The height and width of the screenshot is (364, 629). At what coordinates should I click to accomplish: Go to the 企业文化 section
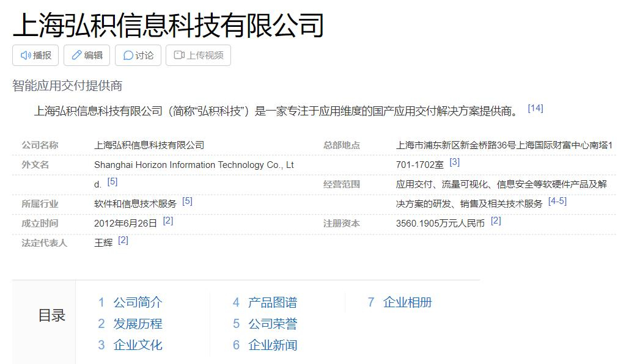coord(138,344)
